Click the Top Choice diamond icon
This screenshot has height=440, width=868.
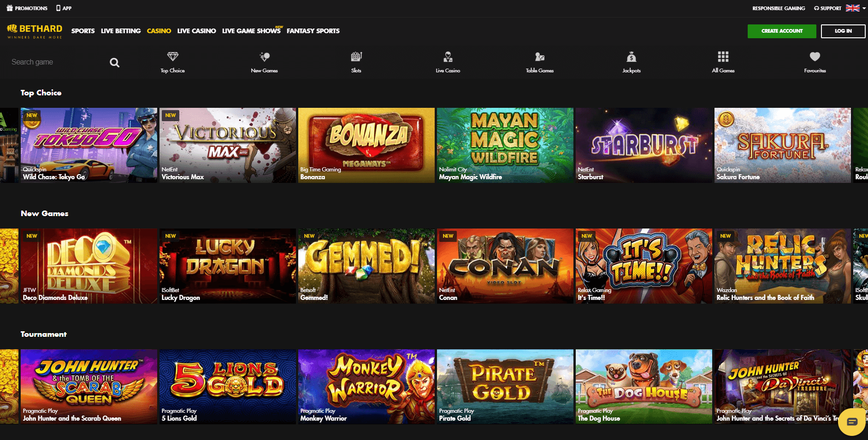coord(172,57)
